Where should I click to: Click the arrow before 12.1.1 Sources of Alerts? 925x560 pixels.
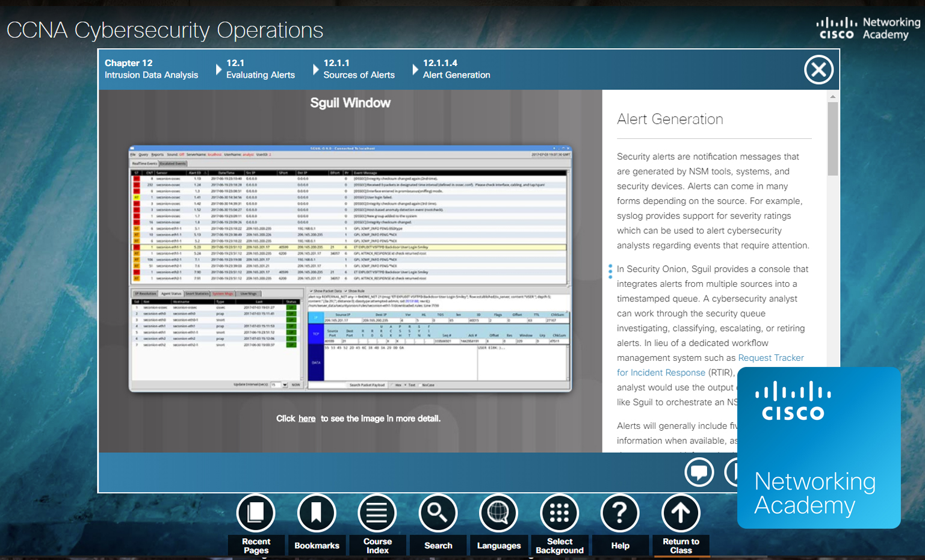[316, 70]
